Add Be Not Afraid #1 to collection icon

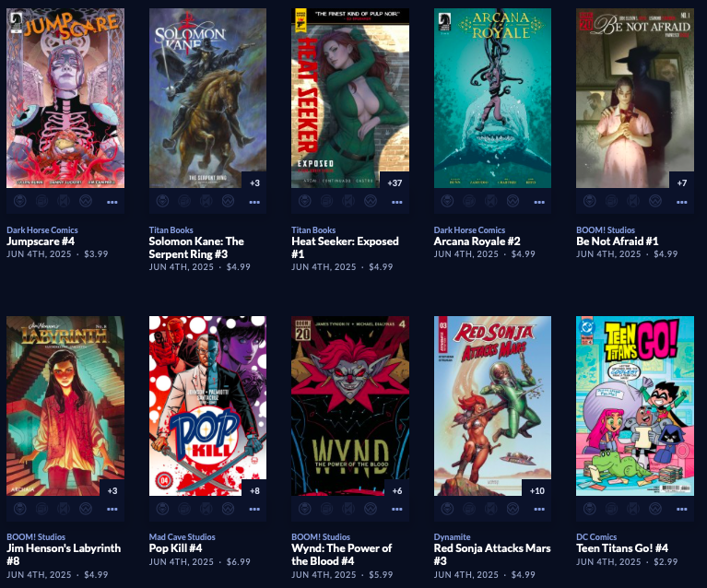pyautogui.click(x=611, y=201)
